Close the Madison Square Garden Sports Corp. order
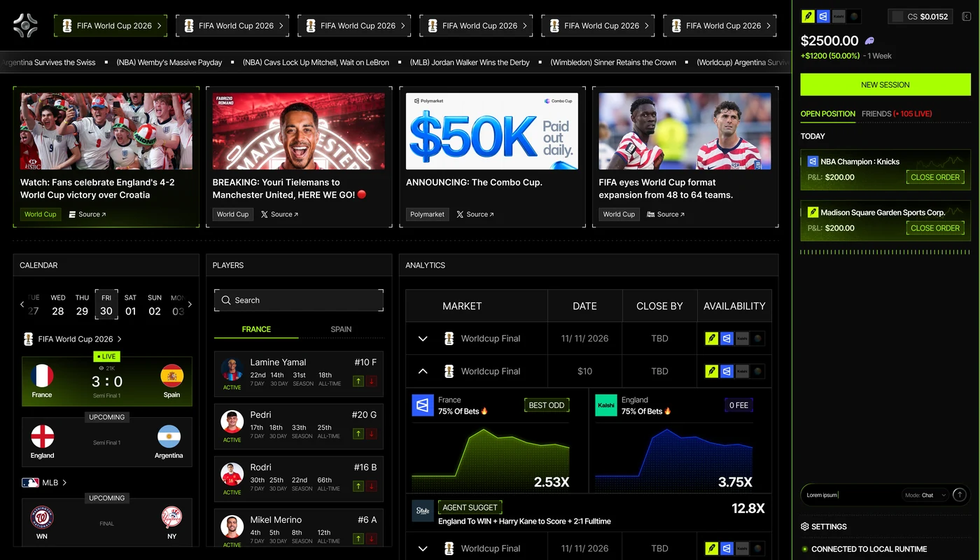Screen dimensions: 980x560 935,228
